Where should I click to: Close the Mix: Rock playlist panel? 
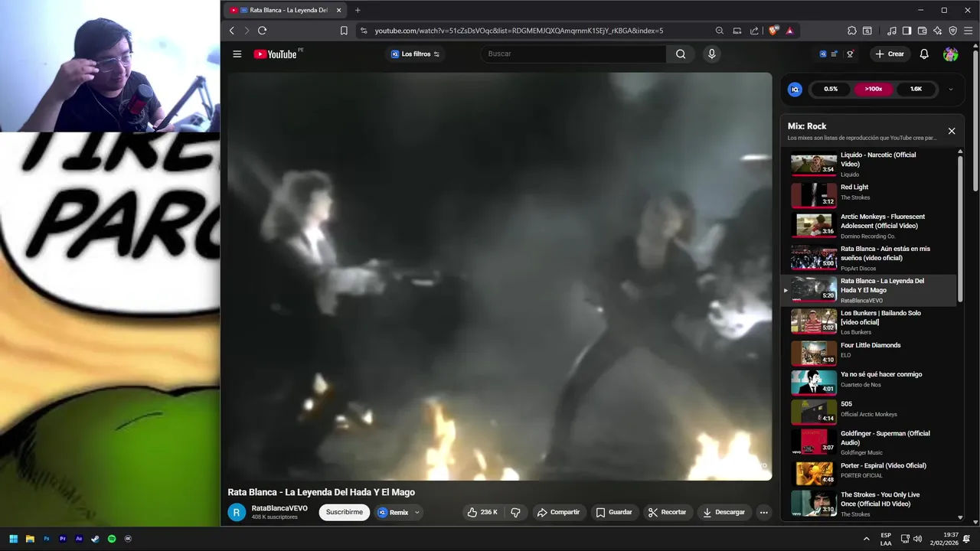(x=952, y=131)
